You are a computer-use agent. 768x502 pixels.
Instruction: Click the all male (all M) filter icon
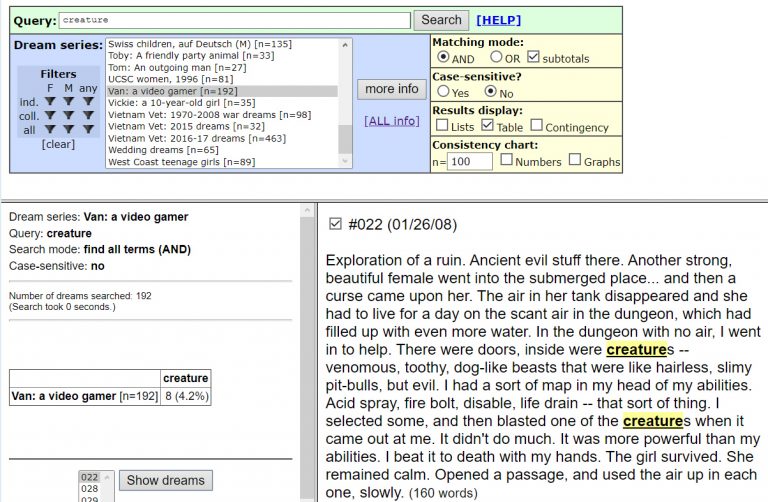66,129
